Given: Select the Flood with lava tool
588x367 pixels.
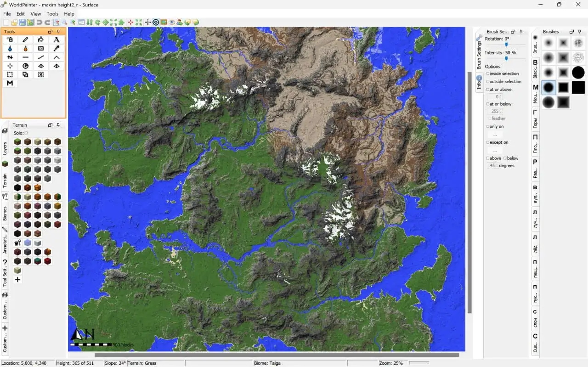Looking at the screenshot, I should (25, 49).
